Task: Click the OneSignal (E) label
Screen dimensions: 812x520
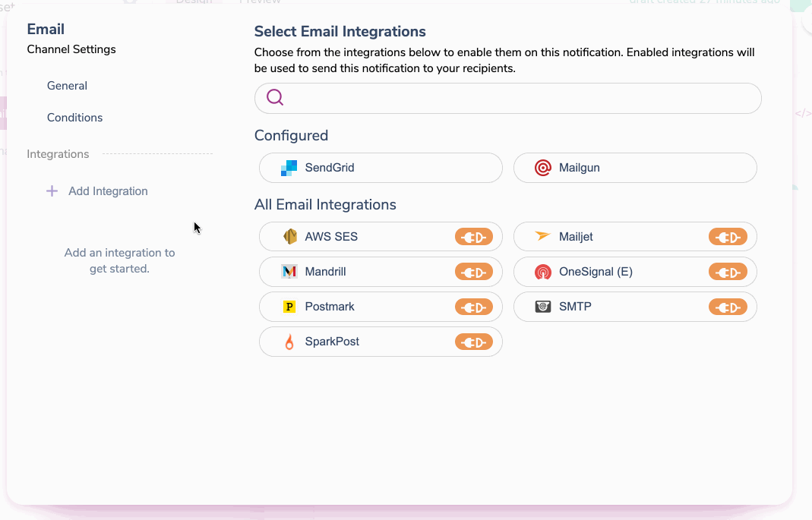Action: [596, 272]
